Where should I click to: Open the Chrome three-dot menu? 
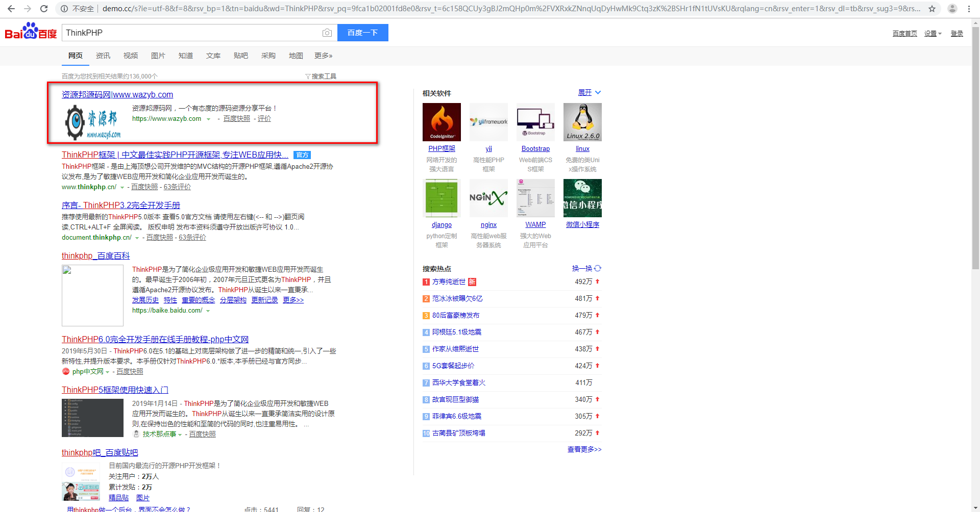click(x=969, y=9)
